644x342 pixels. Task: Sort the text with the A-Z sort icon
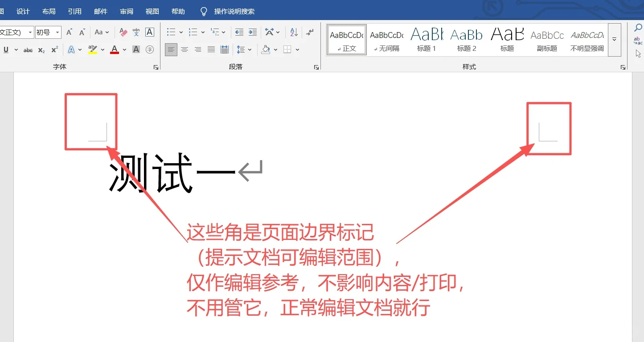point(293,32)
